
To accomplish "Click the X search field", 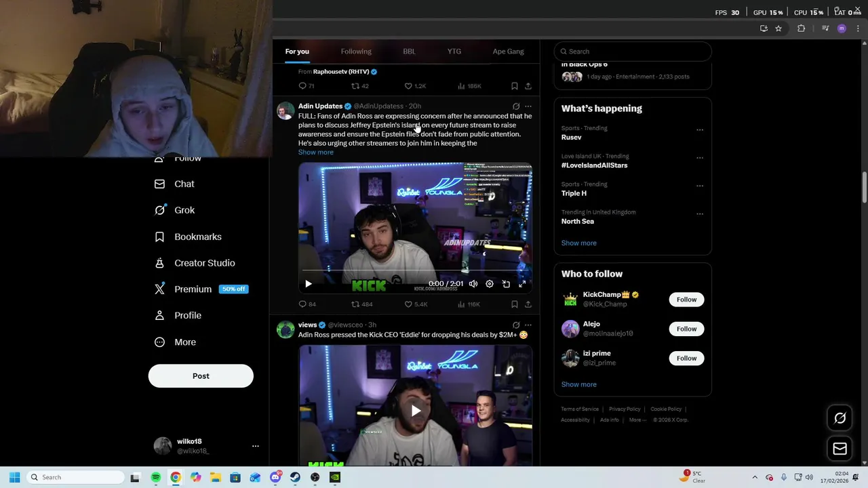I will click(x=633, y=52).
